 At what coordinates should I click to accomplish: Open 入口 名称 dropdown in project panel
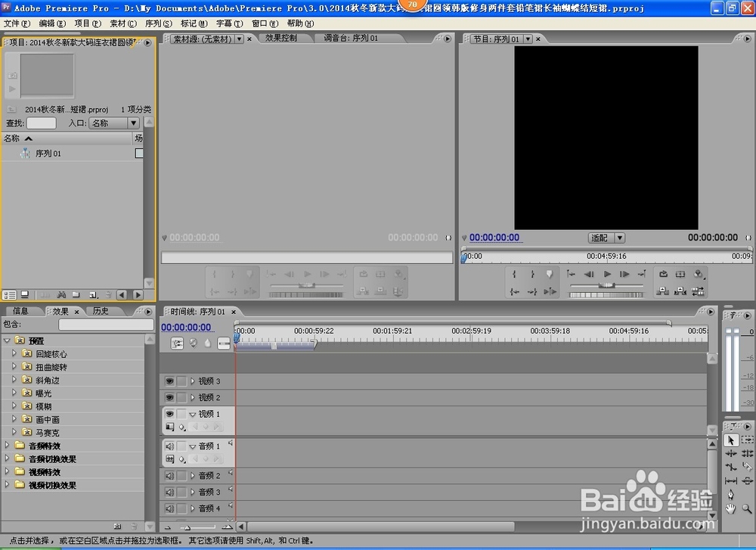coord(114,123)
